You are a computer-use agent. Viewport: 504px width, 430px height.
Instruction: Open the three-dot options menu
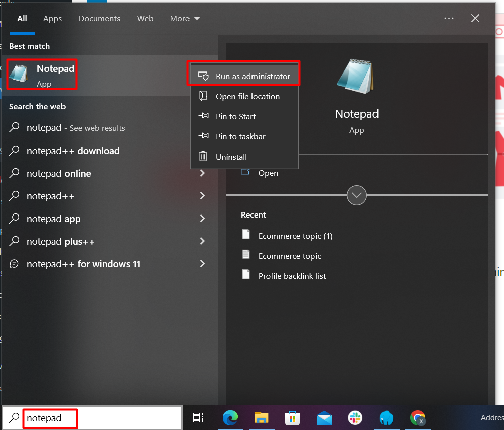[x=449, y=18]
